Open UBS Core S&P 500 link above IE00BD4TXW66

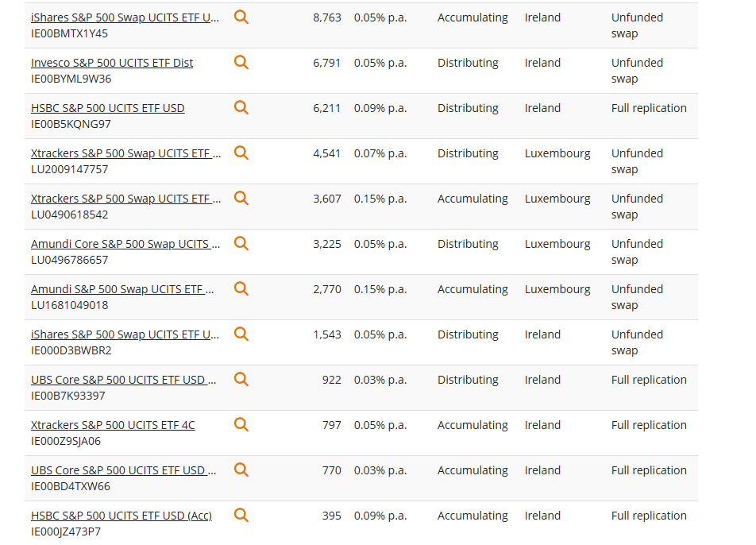[124, 470]
